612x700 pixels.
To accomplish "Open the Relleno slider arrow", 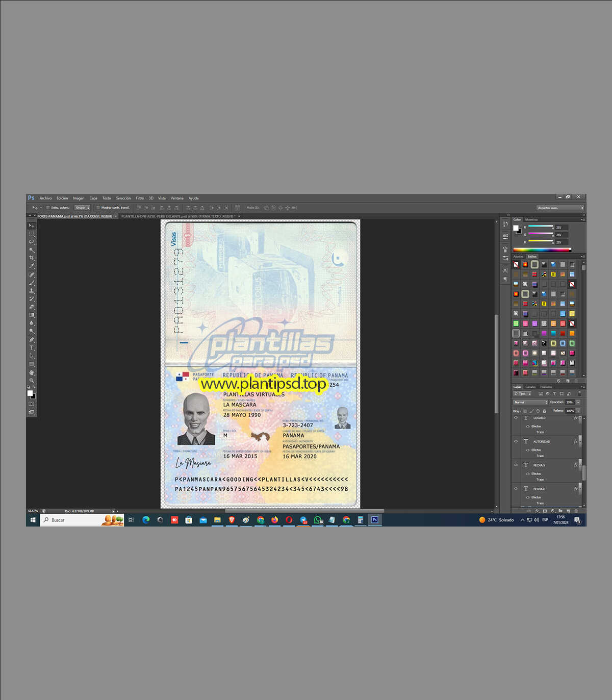I will coord(578,411).
